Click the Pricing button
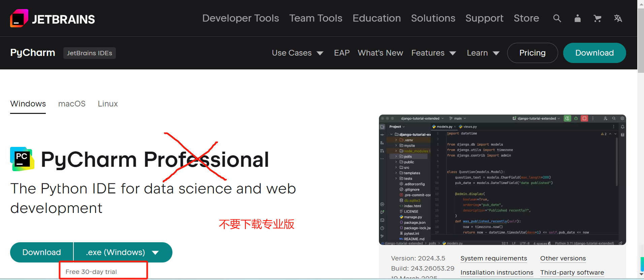644x280 pixels. click(533, 53)
